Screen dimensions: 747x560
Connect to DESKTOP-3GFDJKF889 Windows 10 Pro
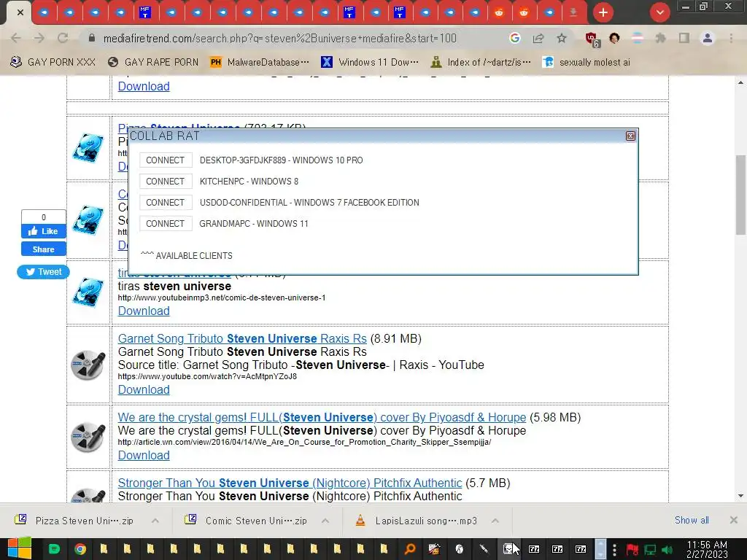[x=166, y=160]
